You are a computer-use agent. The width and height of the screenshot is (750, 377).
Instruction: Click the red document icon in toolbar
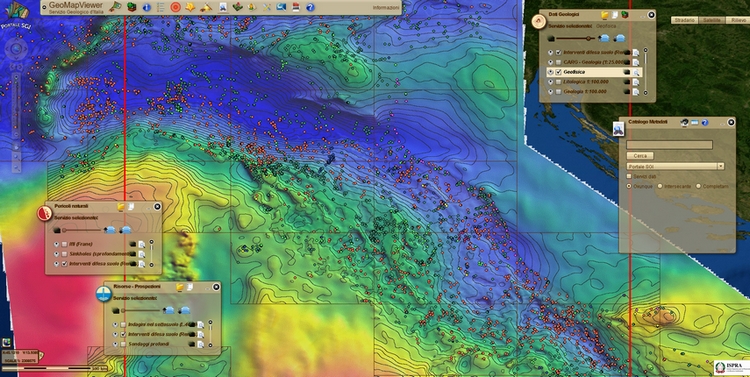(x=296, y=7)
